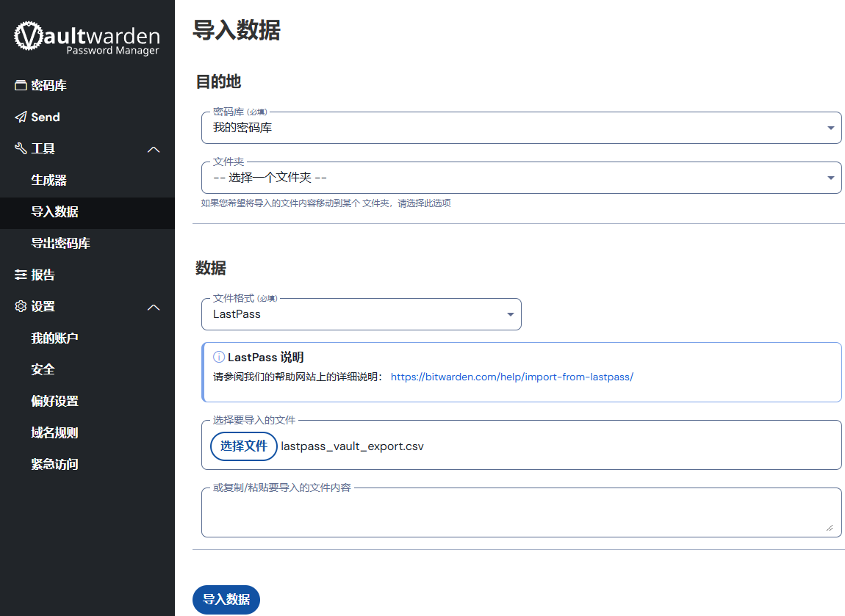Screen dimensions: 845x616
Task: Click the info icon in LastPass 说明
Action: 219,357
